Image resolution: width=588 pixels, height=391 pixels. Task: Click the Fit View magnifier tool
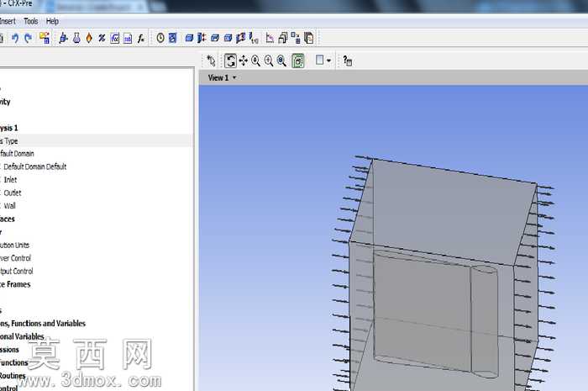click(x=281, y=61)
